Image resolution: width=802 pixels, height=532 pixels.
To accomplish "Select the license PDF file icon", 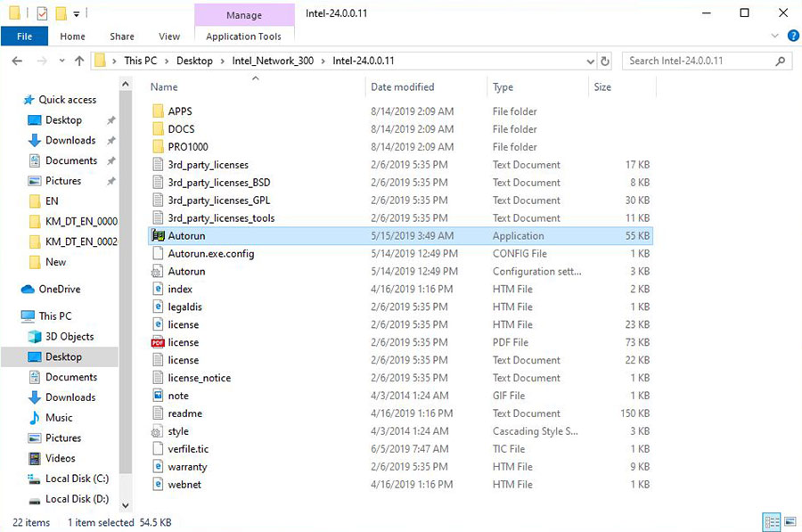I will click(158, 342).
